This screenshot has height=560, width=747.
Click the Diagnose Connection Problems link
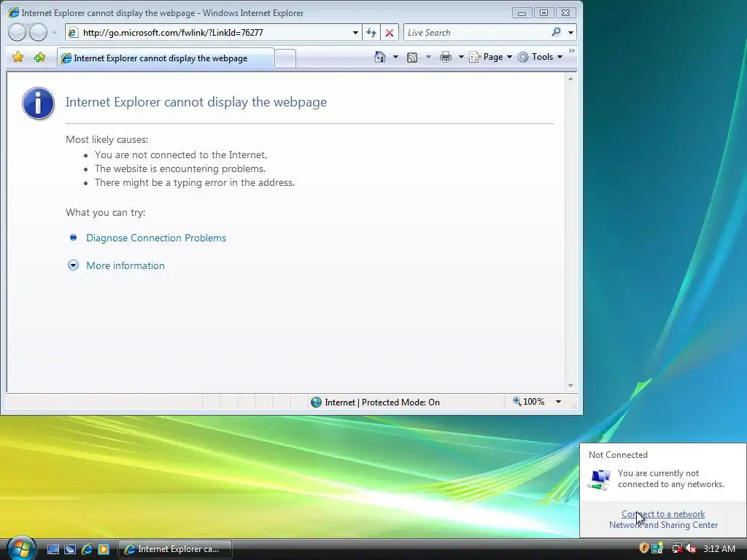tap(156, 238)
